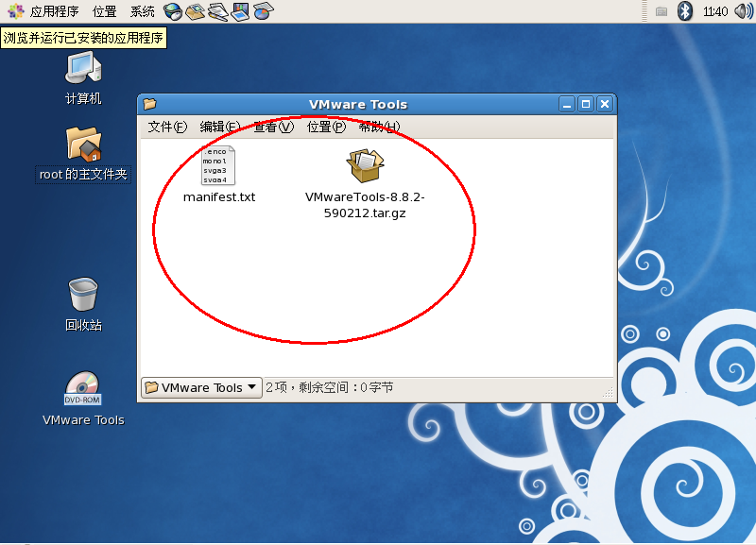Expand the VMware Tools location dropdown

pyautogui.click(x=201, y=387)
